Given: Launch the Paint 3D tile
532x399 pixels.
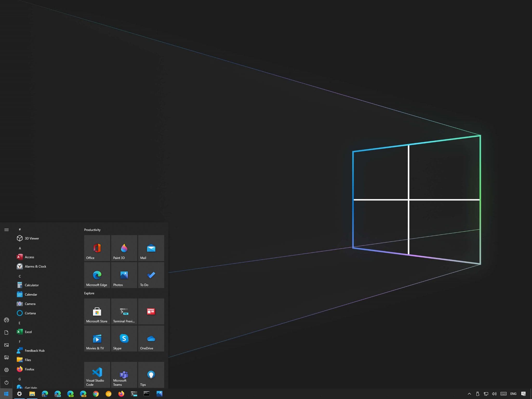Looking at the screenshot, I should 124,248.
